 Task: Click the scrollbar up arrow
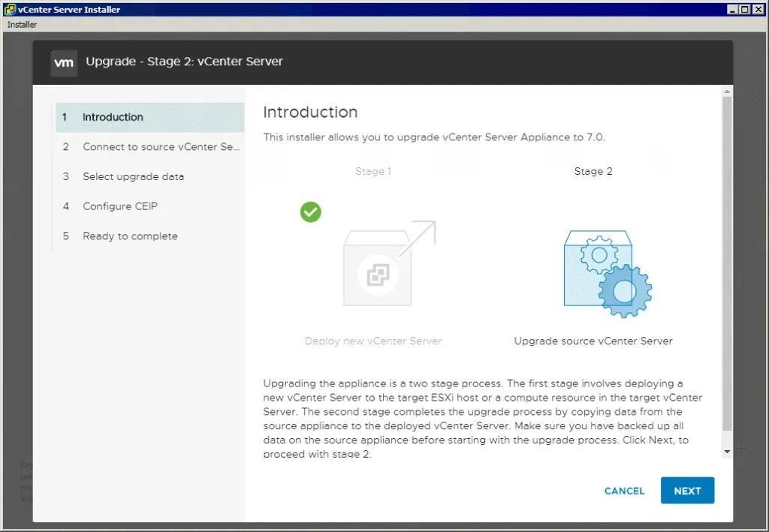tap(726, 92)
